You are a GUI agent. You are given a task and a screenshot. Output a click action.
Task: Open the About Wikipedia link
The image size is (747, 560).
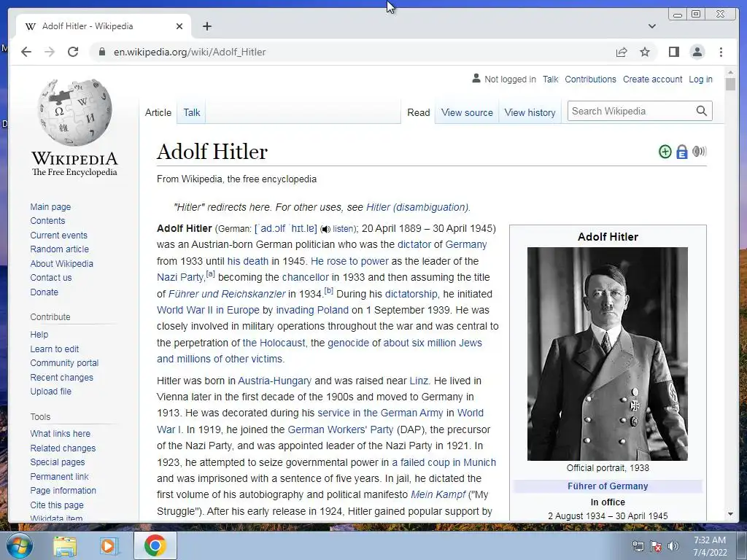point(61,263)
